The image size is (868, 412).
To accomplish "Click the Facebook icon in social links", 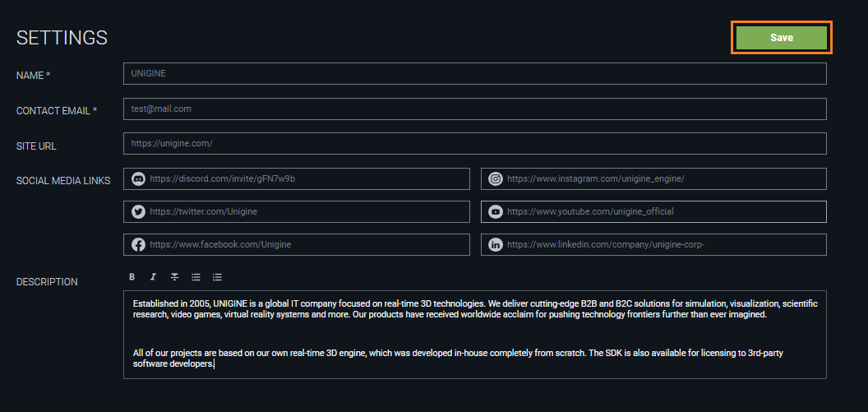I will pyautogui.click(x=138, y=244).
